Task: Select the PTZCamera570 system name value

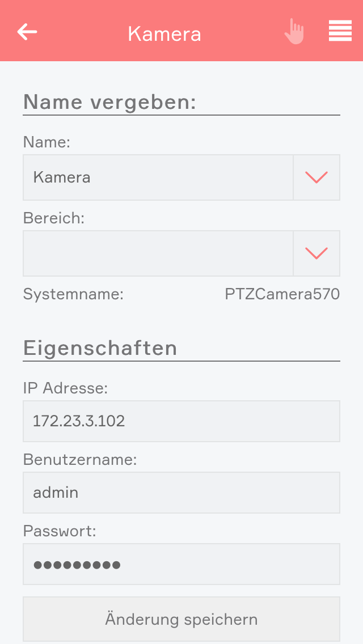Action: click(282, 294)
